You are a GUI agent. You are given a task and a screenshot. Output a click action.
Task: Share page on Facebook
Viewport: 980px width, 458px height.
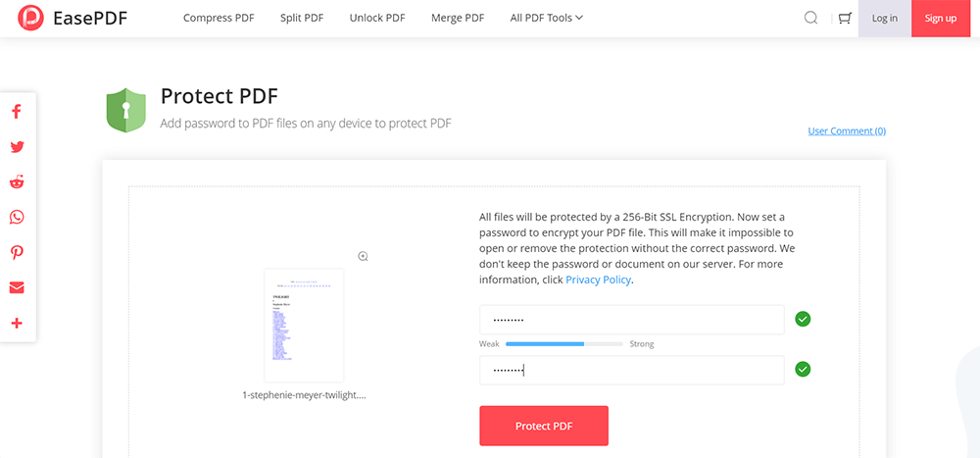[17, 112]
